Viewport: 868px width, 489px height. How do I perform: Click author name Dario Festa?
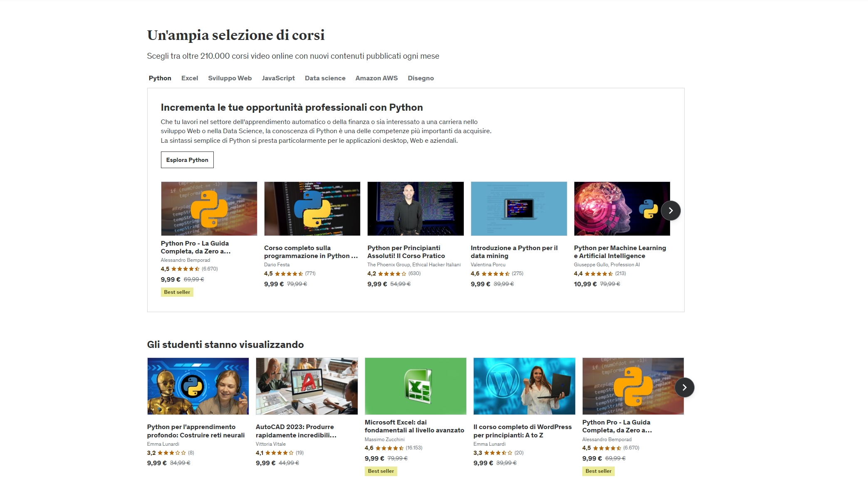pyautogui.click(x=277, y=265)
